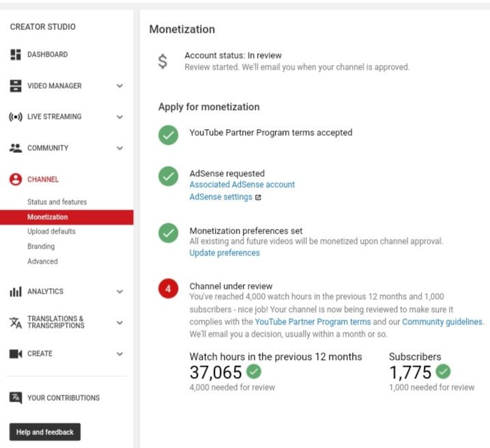Open the AdSense settings link
The height and width of the screenshot is (448, 490).
tap(221, 197)
